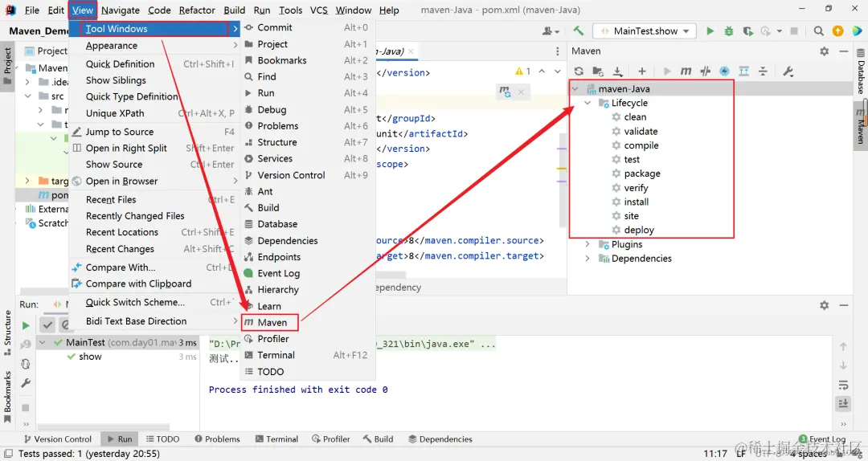Collapse the MainTest test result node
Screen dimensions: 868x461
point(42,343)
